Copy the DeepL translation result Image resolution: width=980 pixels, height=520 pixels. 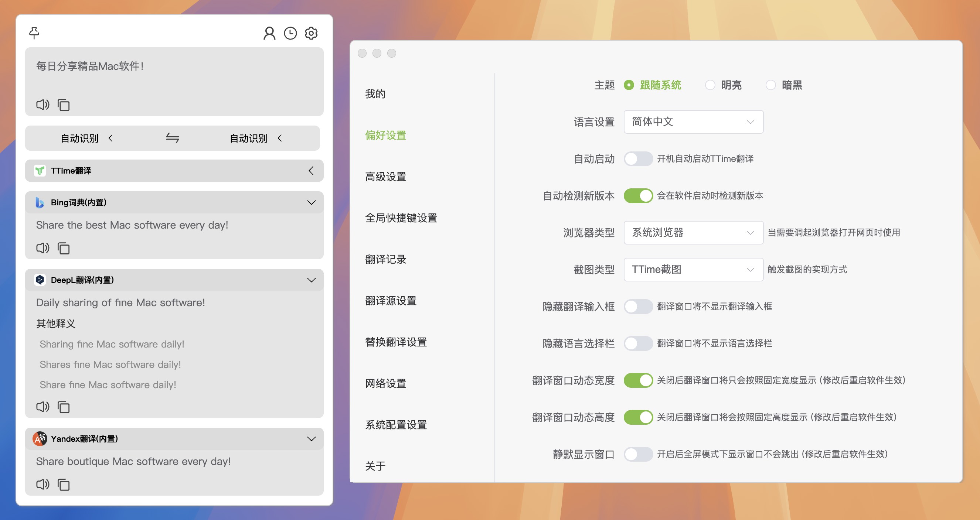(x=64, y=407)
